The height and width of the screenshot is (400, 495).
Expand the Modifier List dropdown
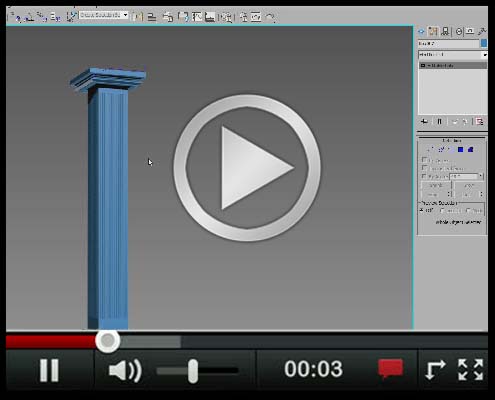[x=453, y=54]
